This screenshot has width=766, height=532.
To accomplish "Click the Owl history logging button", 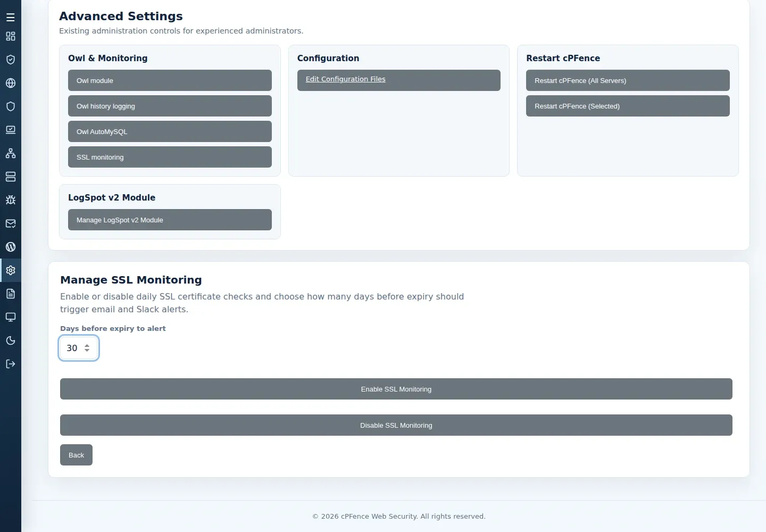I will (170, 106).
